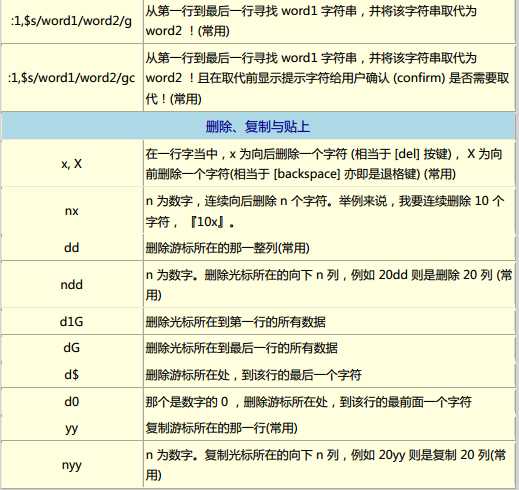Image resolution: width=519 pixels, height=490 pixels.
Task: Click description containing '(confirm) 是否需要取'
Action: (327, 78)
